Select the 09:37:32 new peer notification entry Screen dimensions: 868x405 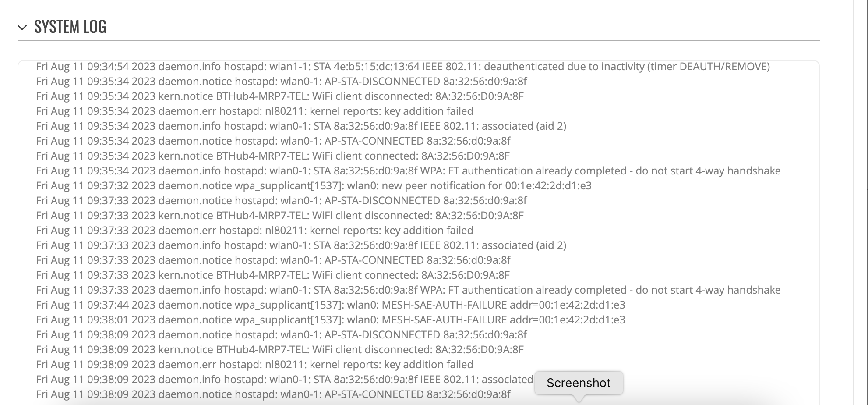click(314, 186)
